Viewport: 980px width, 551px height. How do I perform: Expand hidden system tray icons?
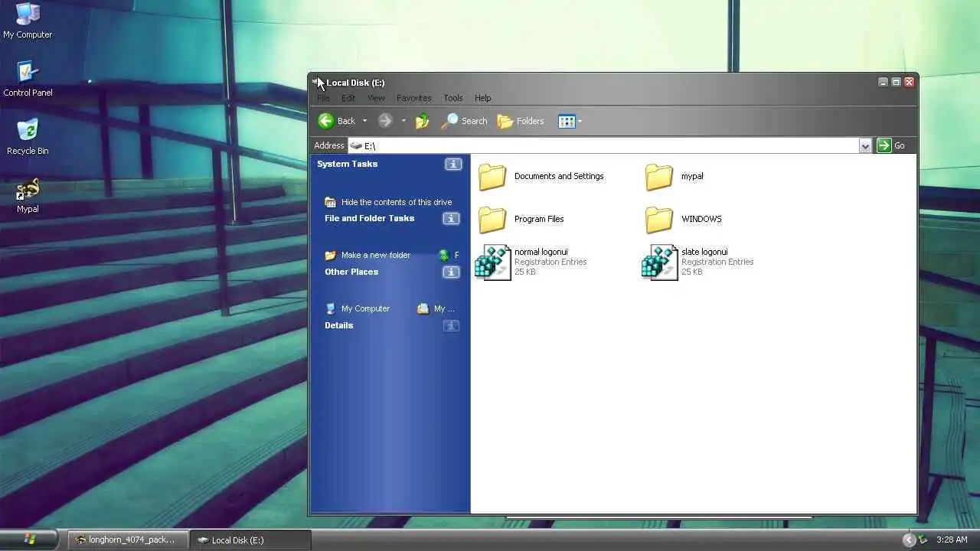click(909, 540)
